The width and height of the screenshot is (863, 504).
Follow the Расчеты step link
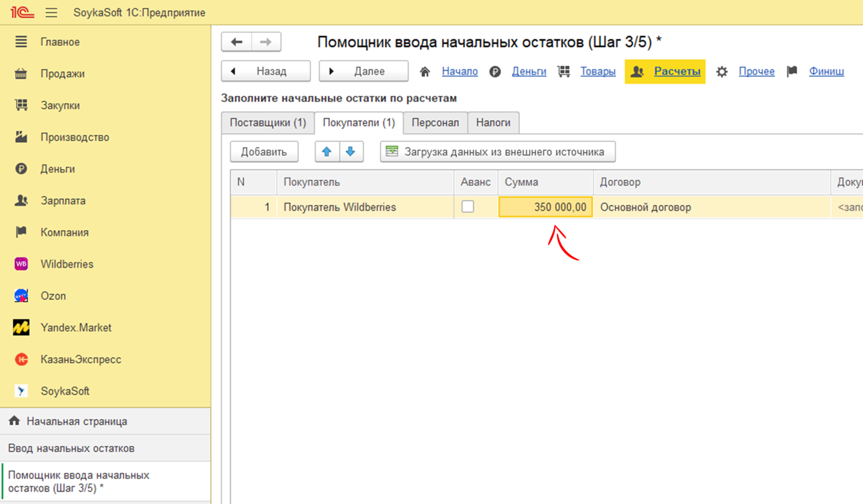[x=677, y=71]
